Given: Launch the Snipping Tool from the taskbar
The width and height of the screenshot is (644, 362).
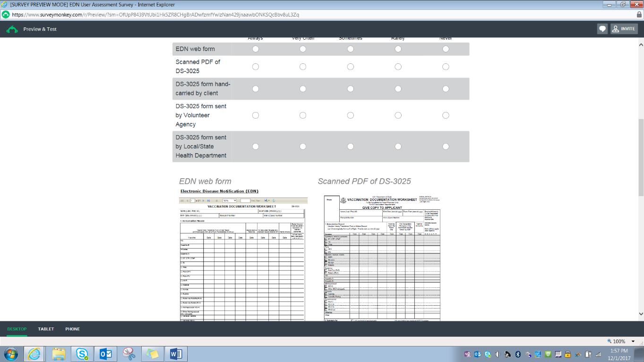Looking at the screenshot, I should (129, 353).
